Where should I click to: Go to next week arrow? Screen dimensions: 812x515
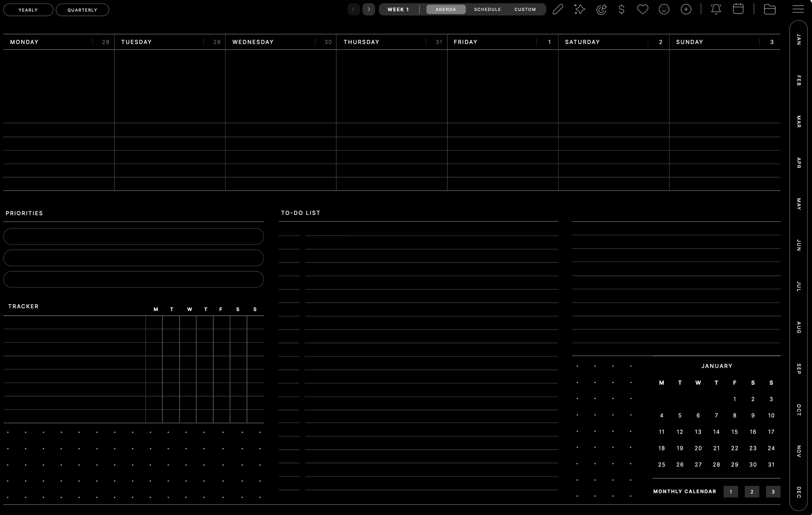tap(369, 9)
